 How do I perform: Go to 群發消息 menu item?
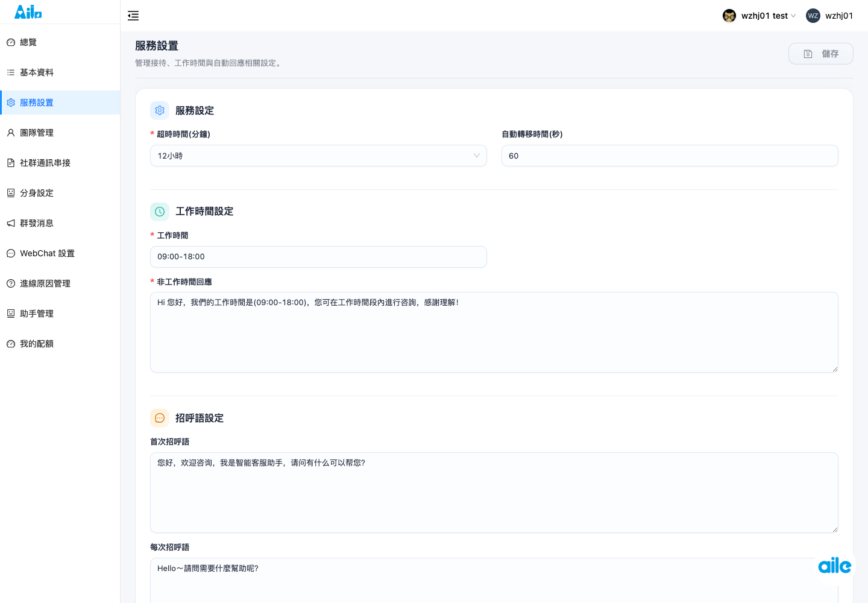[60, 223]
